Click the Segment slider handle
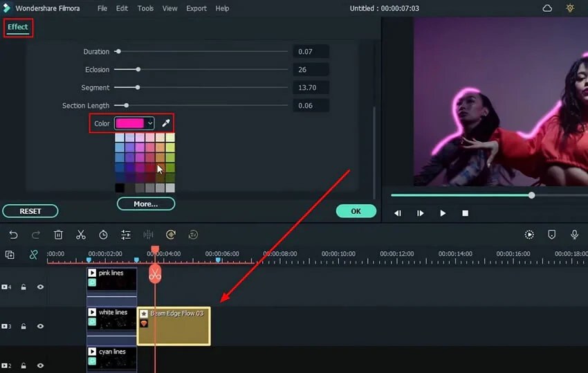Screen dimensions: 588x373 pos(138,87)
